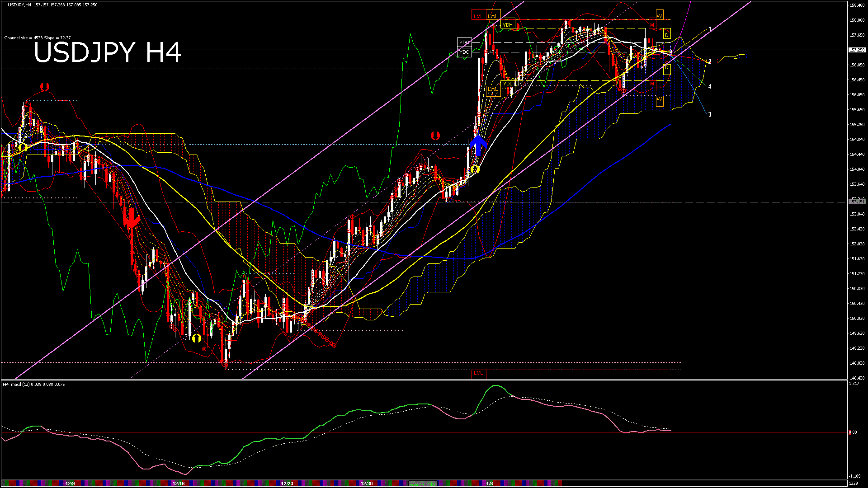Select projection line number 3 label
Screen dimensions: 868x488
click(x=709, y=115)
